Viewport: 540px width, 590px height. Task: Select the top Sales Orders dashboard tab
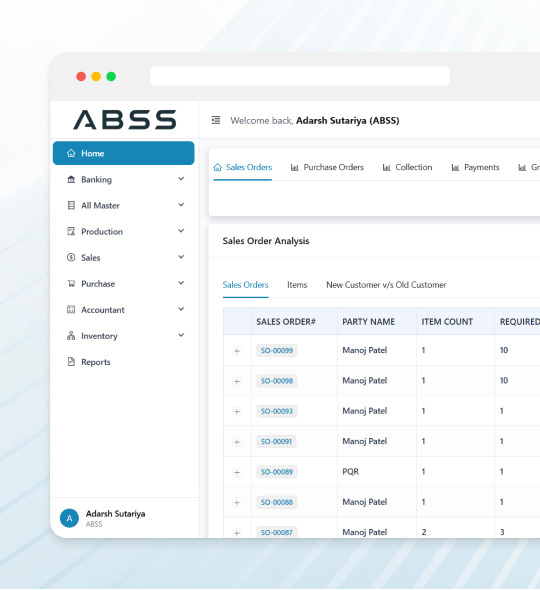[x=243, y=167]
